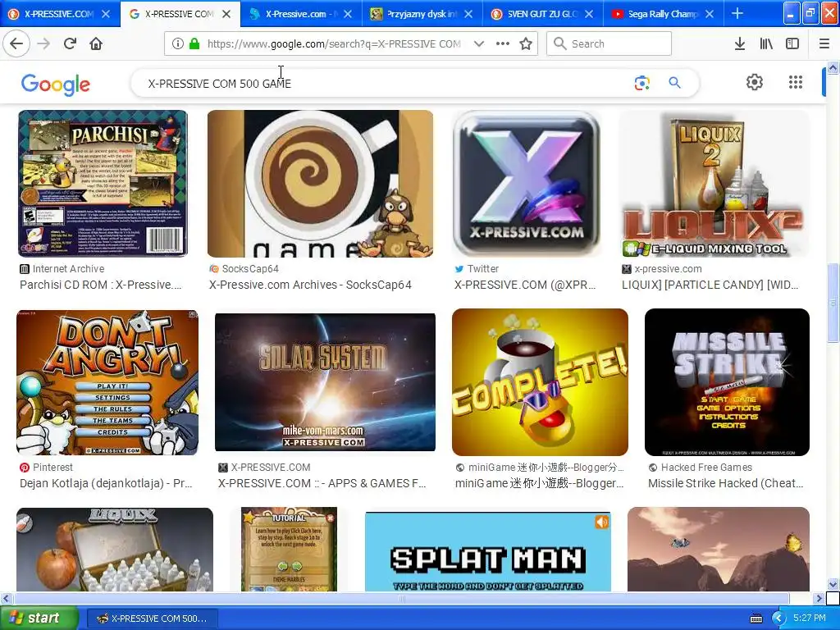840x630 pixels.
Task: Close the Sega Rally Champ tab
Action: 710,14
